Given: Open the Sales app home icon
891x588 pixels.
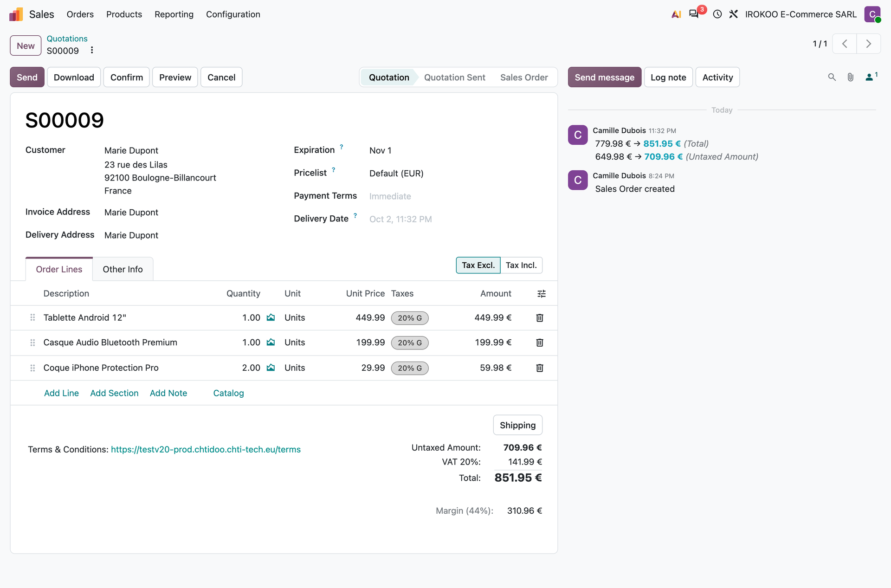Looking at the screenshot, I should [16, 14].
